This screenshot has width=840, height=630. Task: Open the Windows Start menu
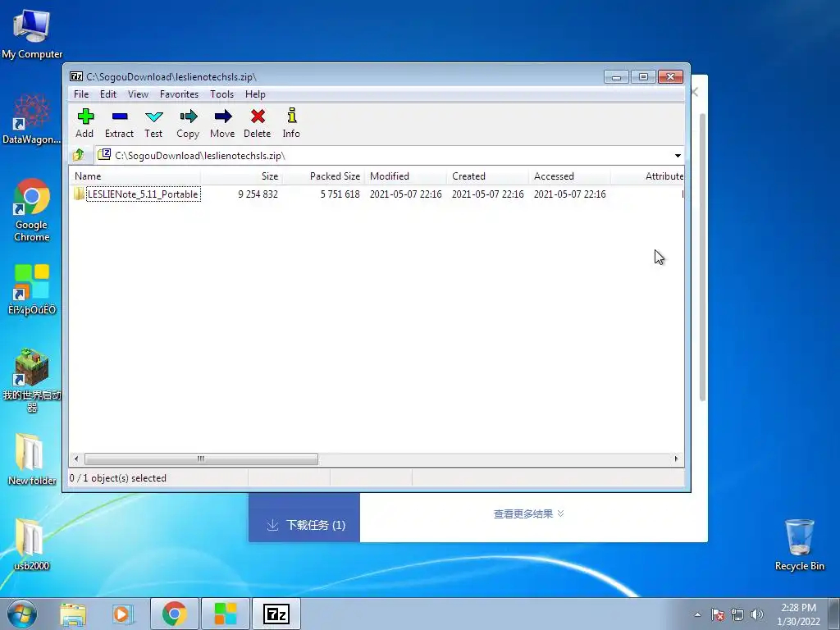pos(22,614)
